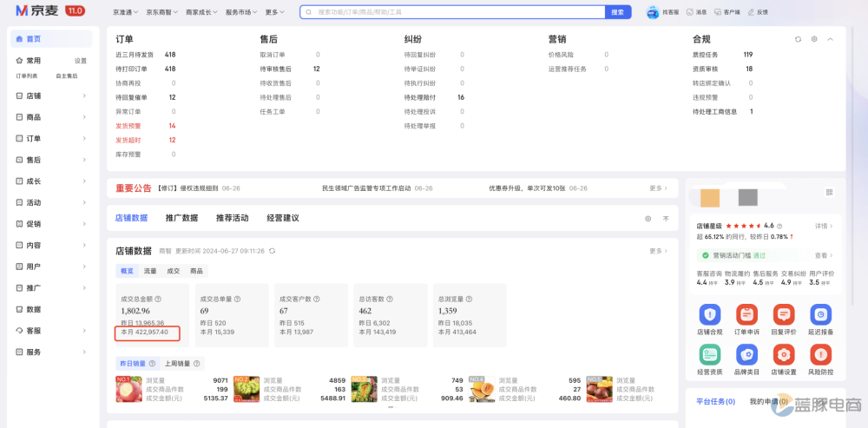Open NO.4 product thumbnail
The image size is (868, 428).
[x=482, y=389]
